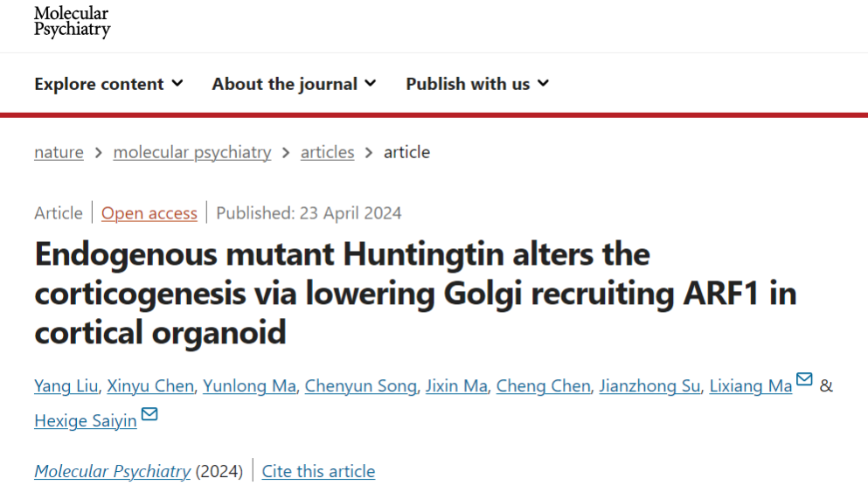View author Yunlong Ma's info

pos(249,386)
